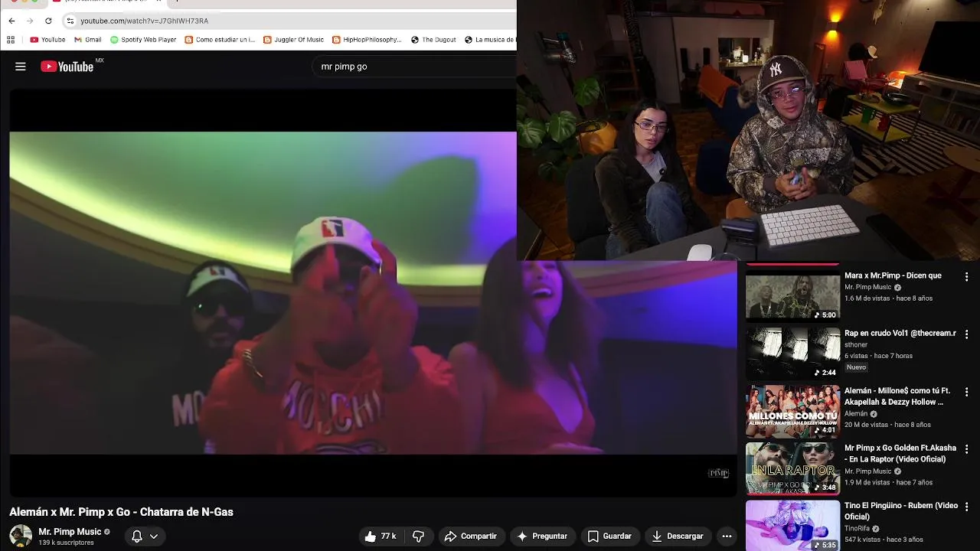
Task: Open Mara x Mr.Pimp - Dicen que thumbnail
Action: pos(792,295)
